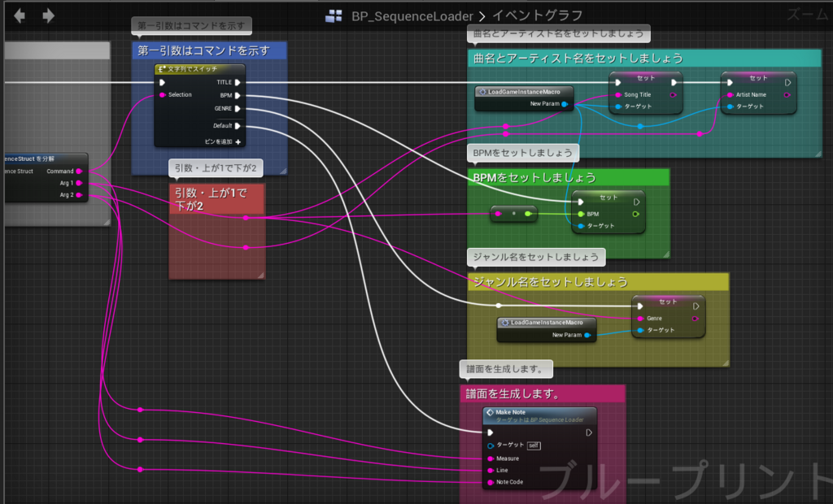Click the self ターゲット pin on Make Note
The image size is (833, 504).
[x=491, y=445]
